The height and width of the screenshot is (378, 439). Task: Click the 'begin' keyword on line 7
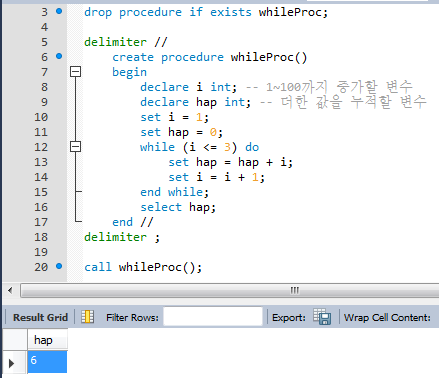pyautogui.click(x=129, y=72)
